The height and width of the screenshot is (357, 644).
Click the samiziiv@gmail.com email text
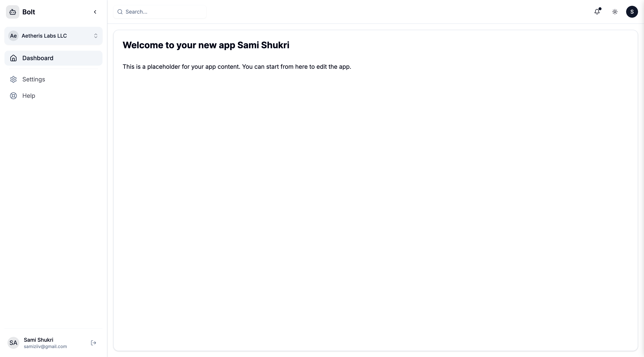point(45,347)
